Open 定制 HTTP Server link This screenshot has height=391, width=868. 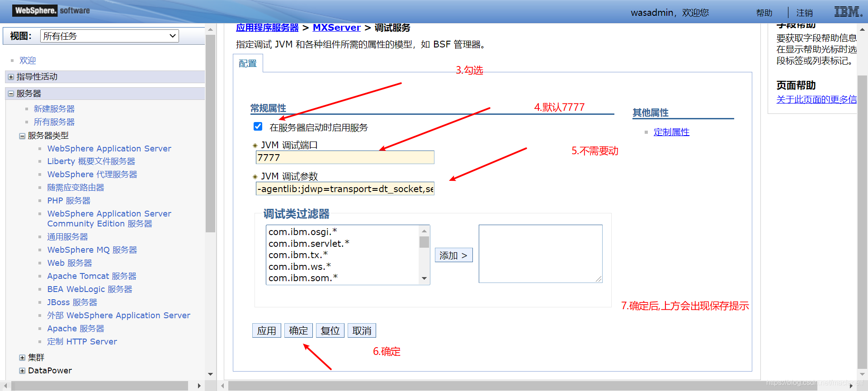click(82, 342)
